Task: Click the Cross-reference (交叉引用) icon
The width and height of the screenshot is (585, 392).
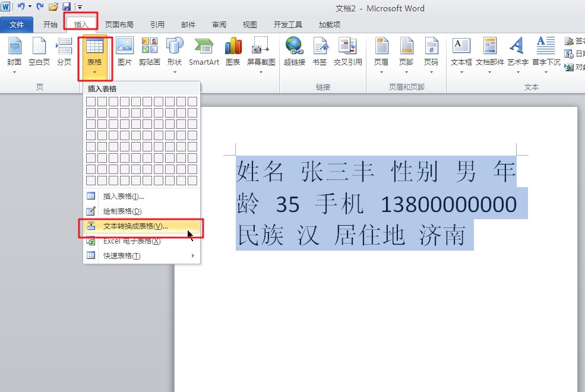Action: tap(347, 51)
